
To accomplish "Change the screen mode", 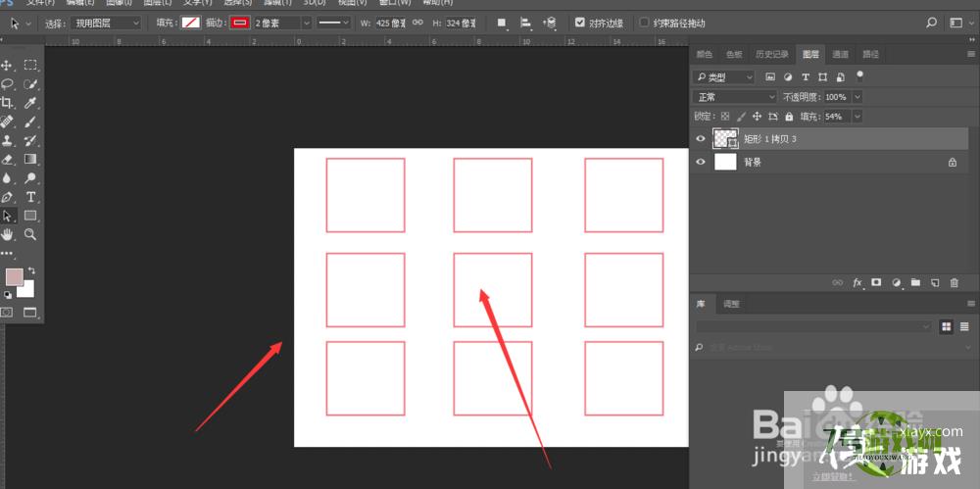I will point(30,312).
